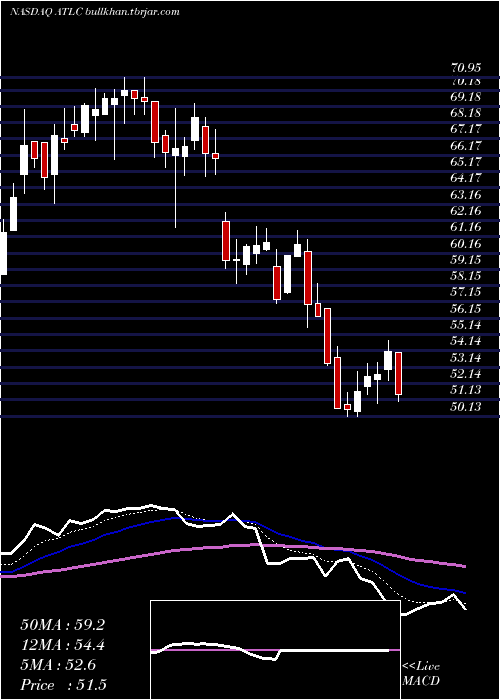The image size is (500, 700).
Task: Select the 61.16 price axis label
Action: (x=466, y=227)
